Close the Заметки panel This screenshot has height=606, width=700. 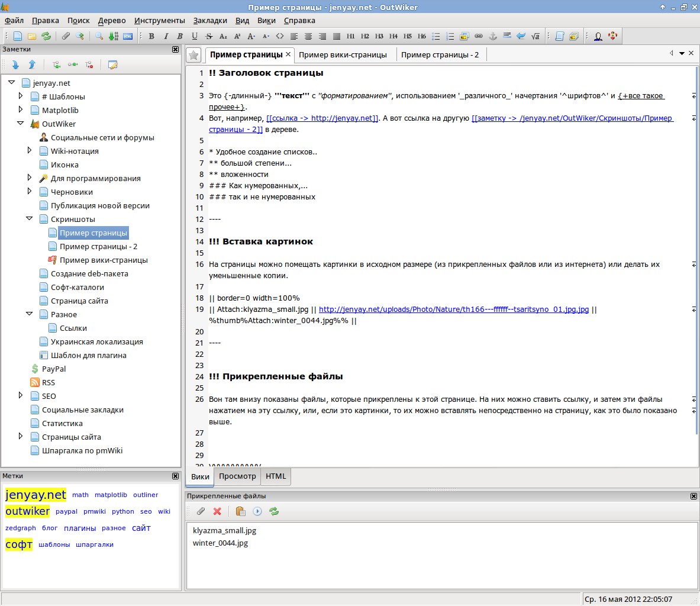[x=175, y=50]
